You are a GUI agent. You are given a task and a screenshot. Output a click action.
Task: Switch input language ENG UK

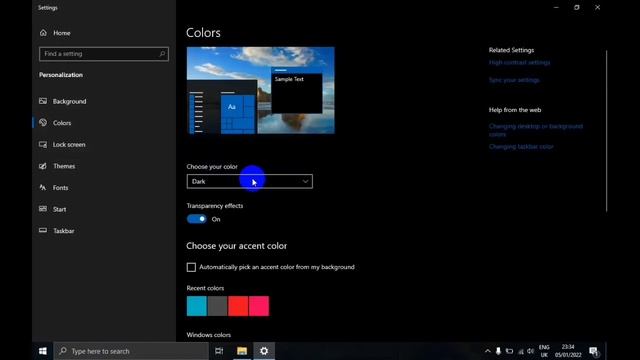pyautogui.click(x=544, y=351)
